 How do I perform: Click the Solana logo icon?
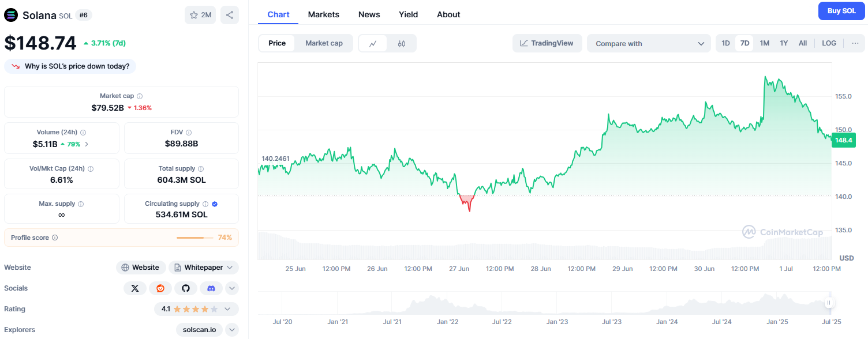tap(11, 15)
